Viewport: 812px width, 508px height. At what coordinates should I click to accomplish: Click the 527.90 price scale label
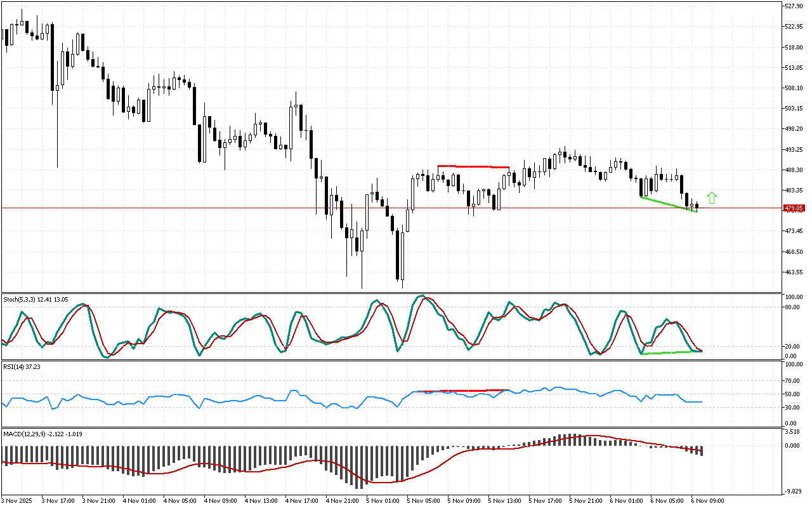click(794, 6)
